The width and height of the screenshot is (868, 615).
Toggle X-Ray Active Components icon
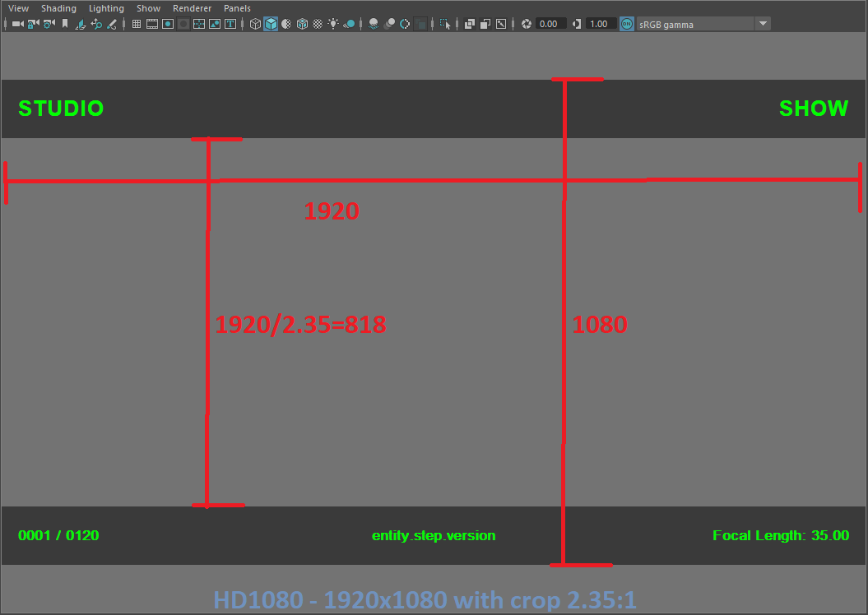pos(485,24)
